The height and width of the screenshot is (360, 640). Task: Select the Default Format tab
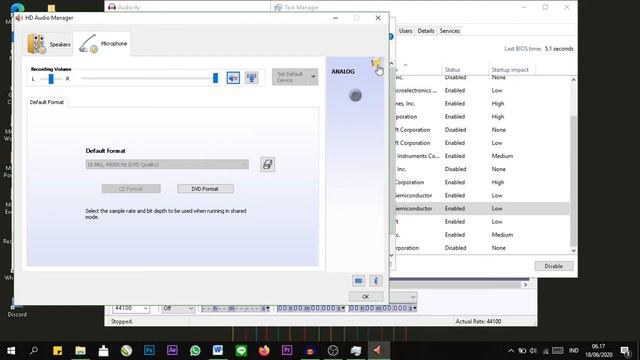pos(47,102)
